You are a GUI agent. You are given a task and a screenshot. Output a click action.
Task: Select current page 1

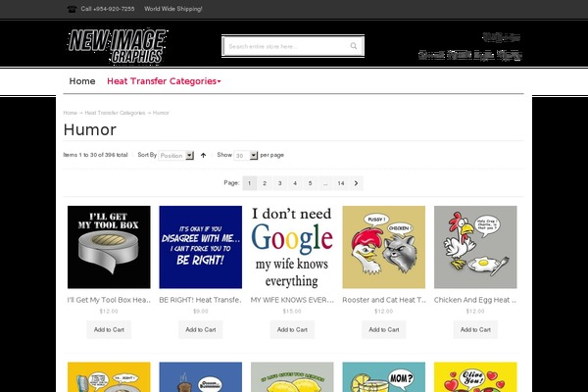click(x=249, y=183)
